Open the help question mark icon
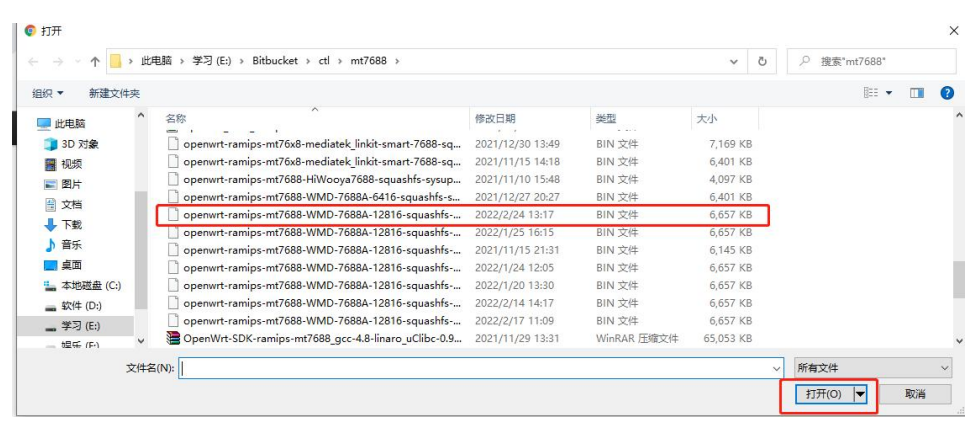975x432 pixels. [946, 93]
